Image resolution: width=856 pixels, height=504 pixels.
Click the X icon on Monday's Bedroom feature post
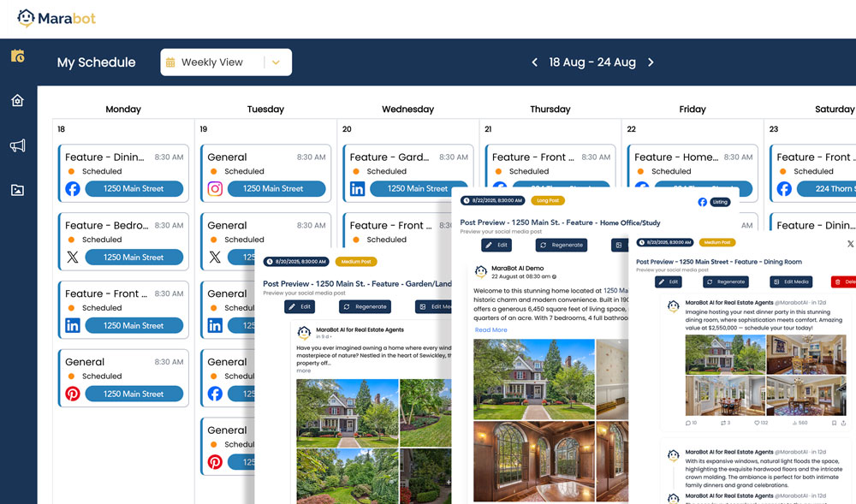pyautogui.click(x=73, y=257)
